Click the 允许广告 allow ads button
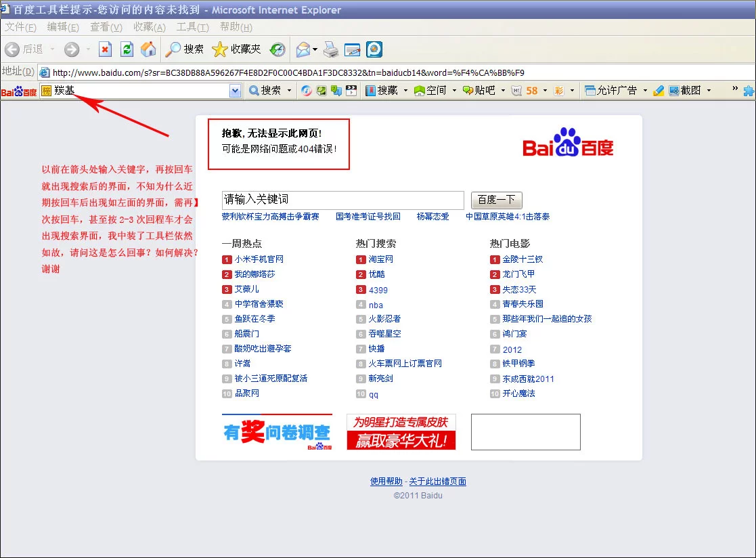756x558 pixels. coord(611,90)
